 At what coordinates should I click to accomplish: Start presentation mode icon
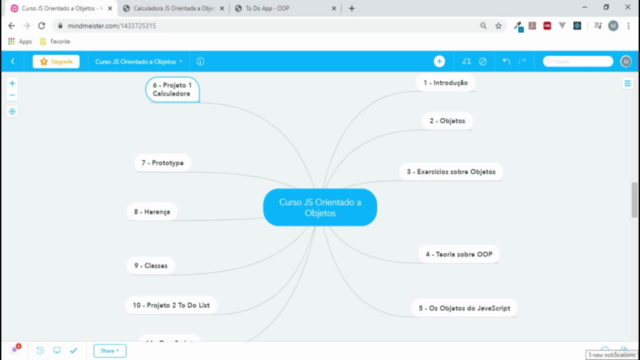point(57,351)
